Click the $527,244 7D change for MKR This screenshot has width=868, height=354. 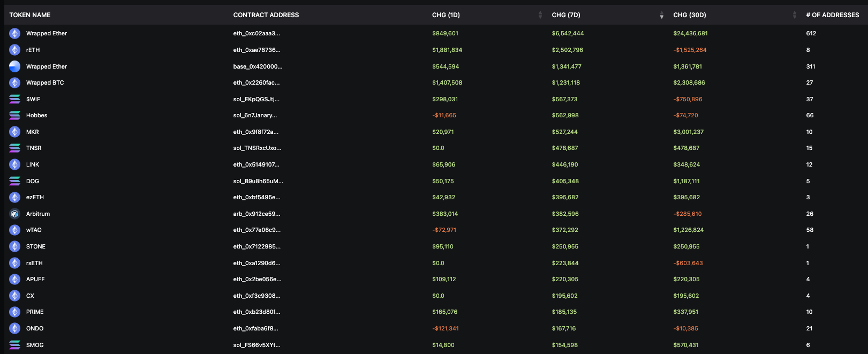[x=565, y=132]
